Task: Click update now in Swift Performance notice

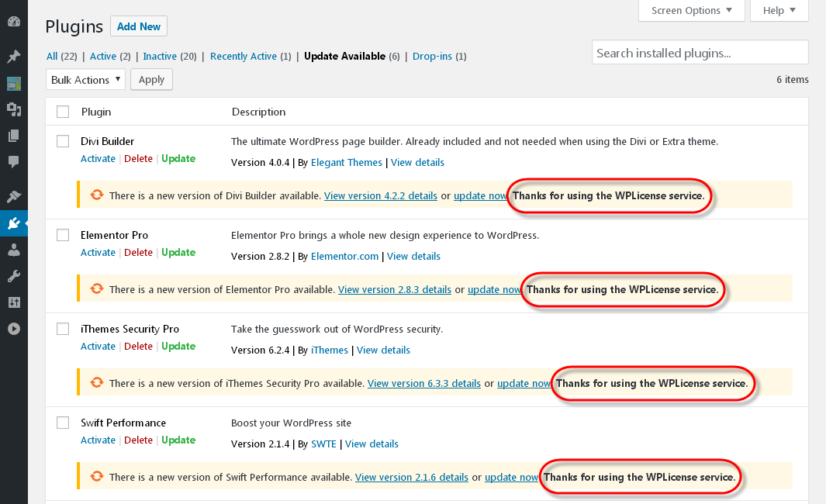Action: (x=511, y=477)
